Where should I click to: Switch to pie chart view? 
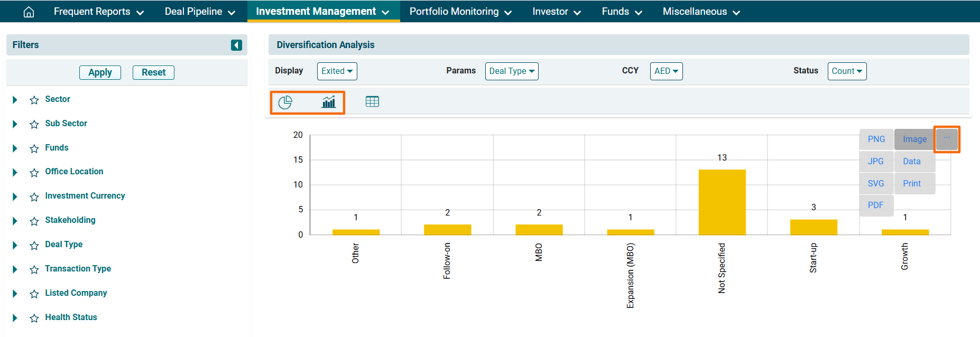(285, 102)
